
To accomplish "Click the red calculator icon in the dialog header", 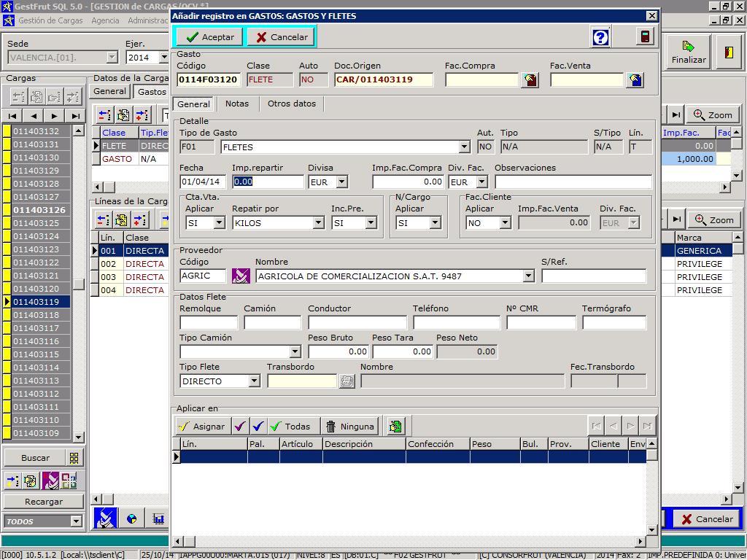I will click(645, 37).
